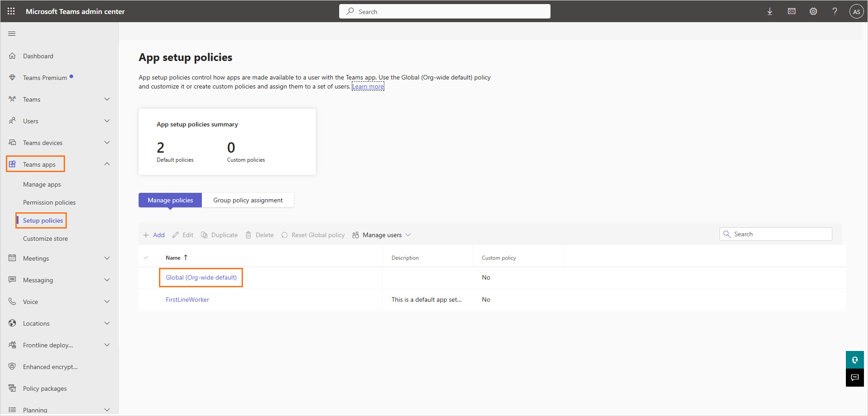Screen dimensions: 868x416
Task: Click the Microsoft Teams admin center title
Action: tap(75, 11)
